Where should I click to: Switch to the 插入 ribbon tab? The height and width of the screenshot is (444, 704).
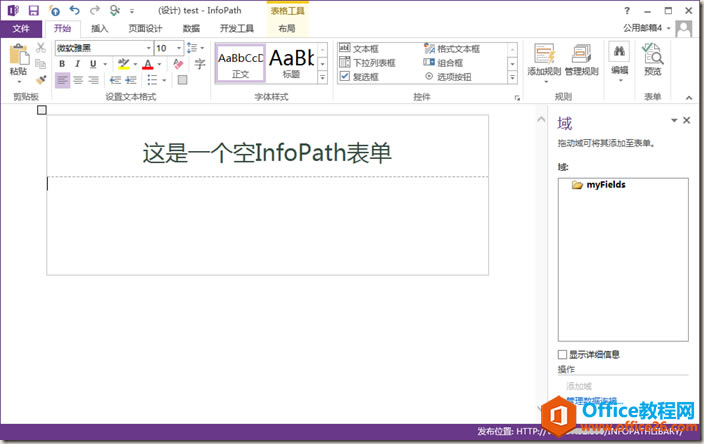click(100, 29)
